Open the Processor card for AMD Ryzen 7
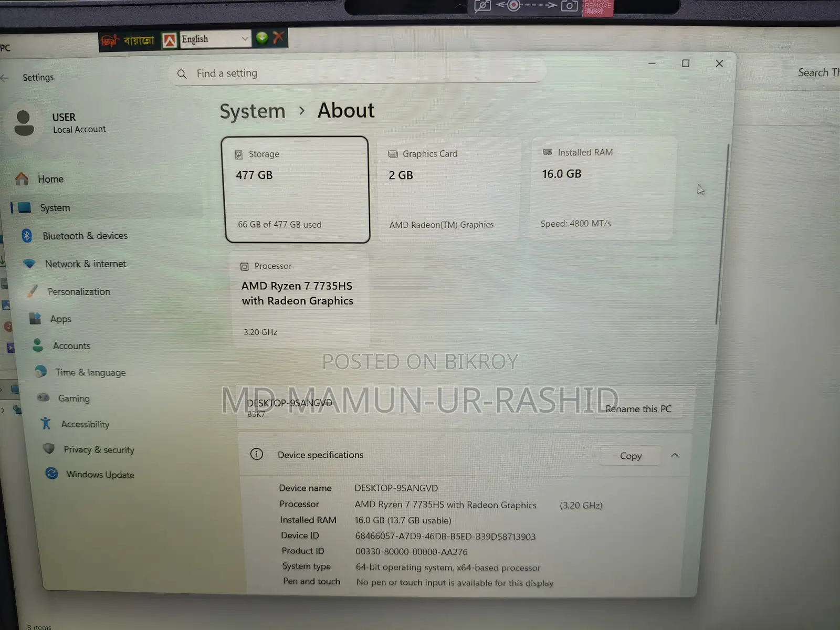The image size is (840, 630). (x=300, y=299)
